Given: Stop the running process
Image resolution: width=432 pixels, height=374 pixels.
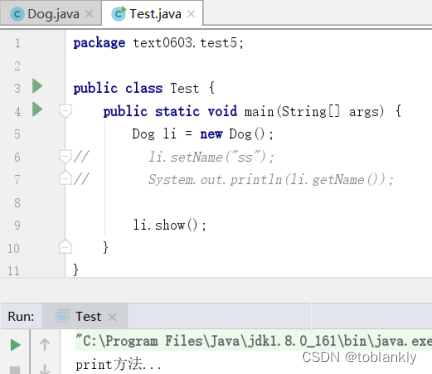Looking at the screenshot, I should tap(15, 370).
